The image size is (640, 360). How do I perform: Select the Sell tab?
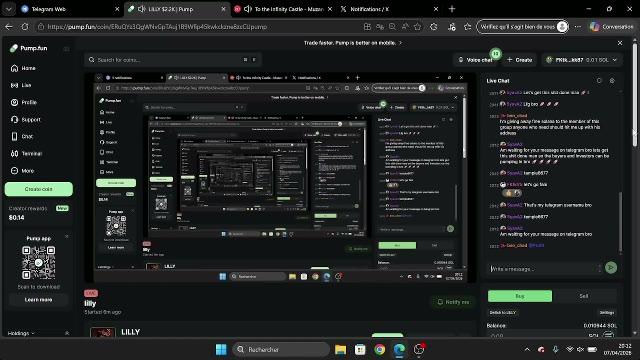coord(584,296)
